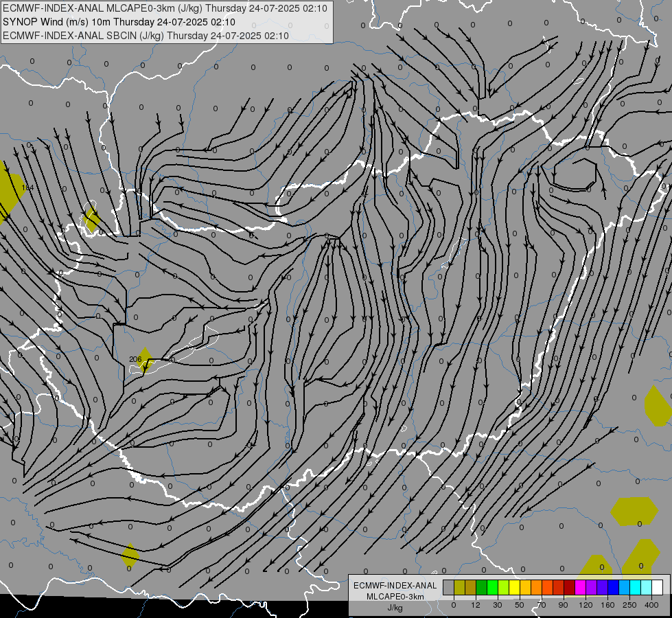Choose the pure yellow legend swatch
Image resolution: width=672 pixels, height=618 pixels.
(x=515, y=587)
